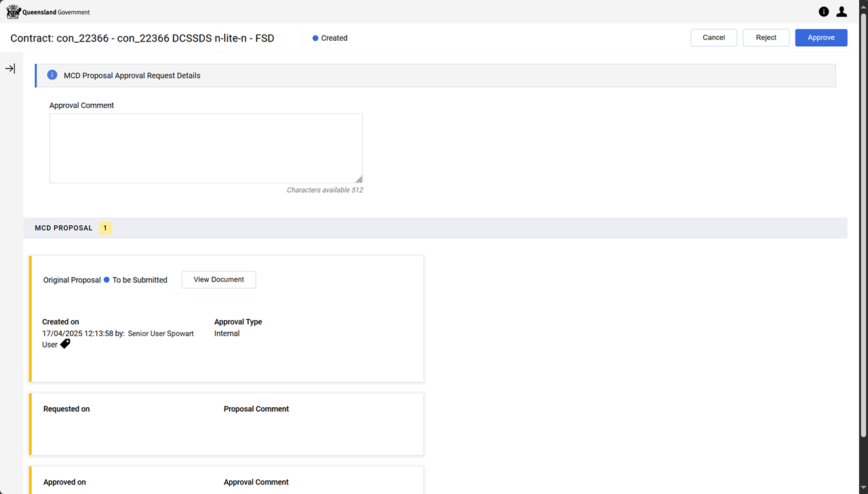Open the proposal with View Document
The image size is (868, 494).
click(218, 280)
